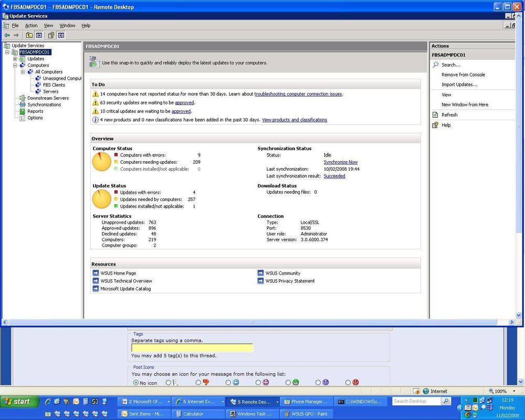Image resolution: width=525 pixels, height=420 pixels.
Task: Click the Computer Status pie chart
Action: pyautogui.click(x=101, y=162)
